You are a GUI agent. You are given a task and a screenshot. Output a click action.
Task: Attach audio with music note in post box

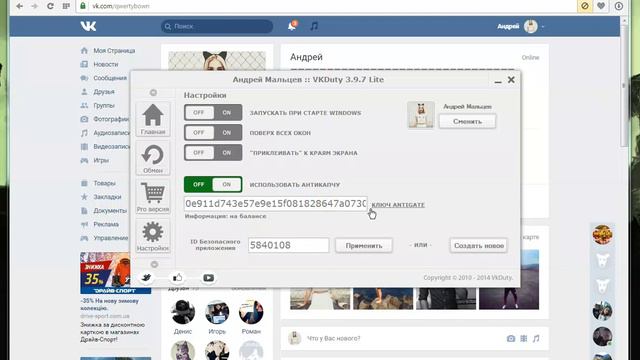536,338
